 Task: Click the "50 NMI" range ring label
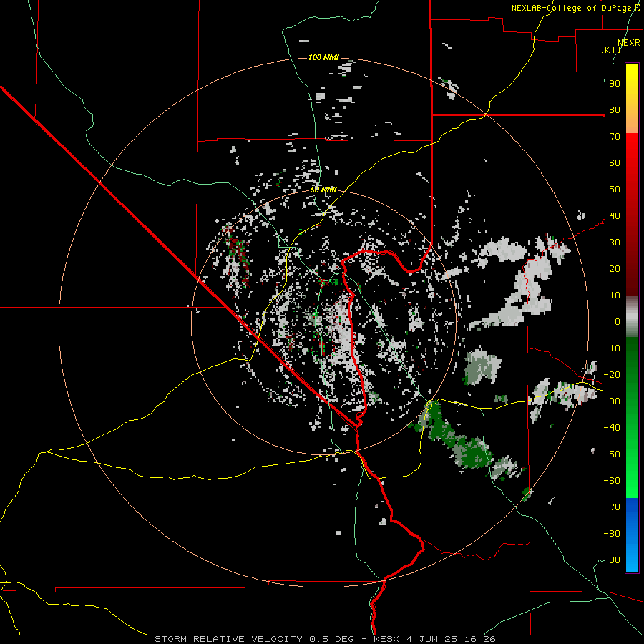(x=323, y=190)
